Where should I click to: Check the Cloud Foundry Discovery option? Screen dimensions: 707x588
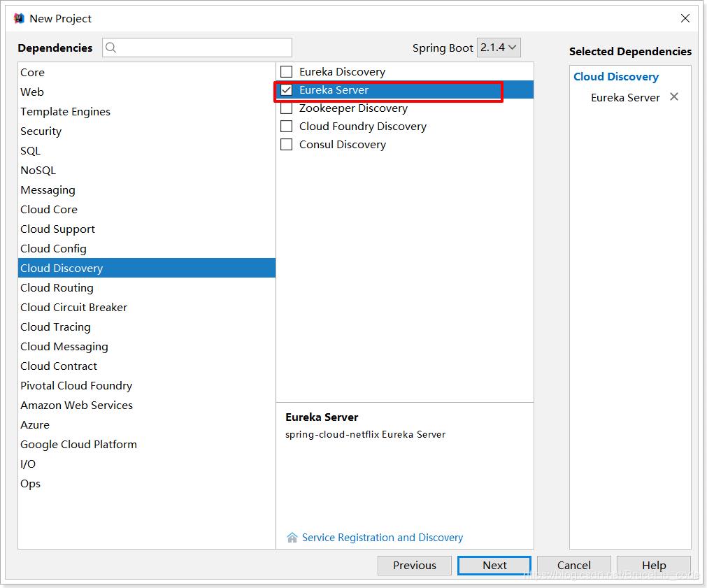click(x=286, y=127)
